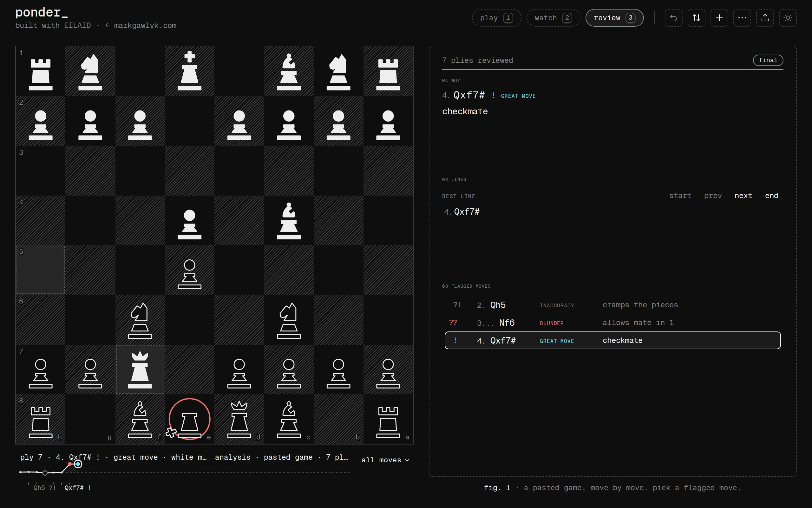Click the black rook on a8
812x508 pixels.
[x=388, y=422]
